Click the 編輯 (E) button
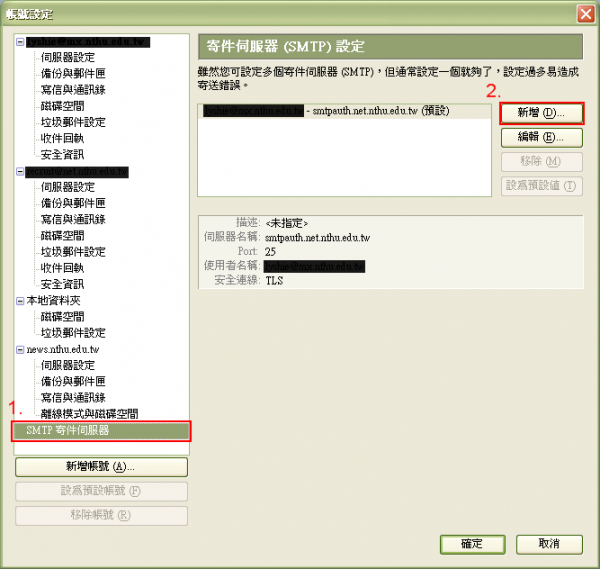 [x=540, y=137]
